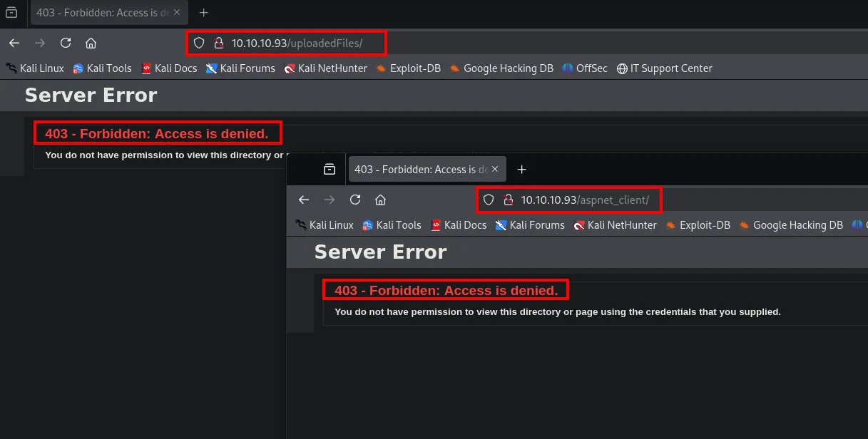Reload the uploadedFiles page
Screen dimensions: 868x439
[66, 43]
